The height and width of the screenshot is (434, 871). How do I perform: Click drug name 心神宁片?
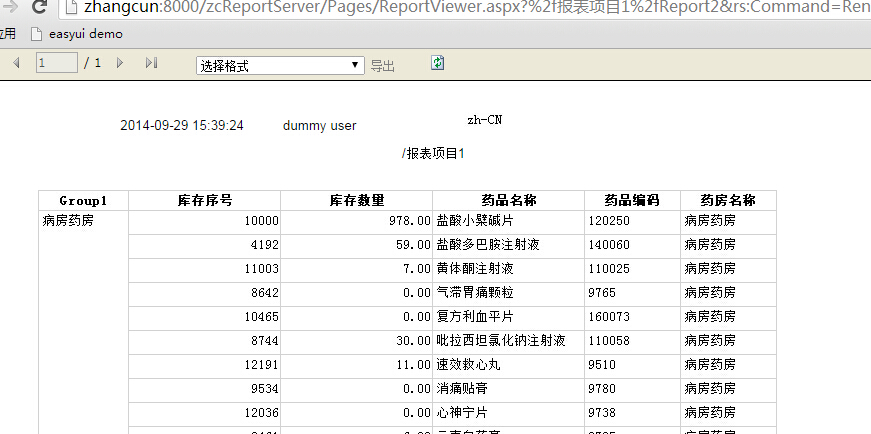462,413
